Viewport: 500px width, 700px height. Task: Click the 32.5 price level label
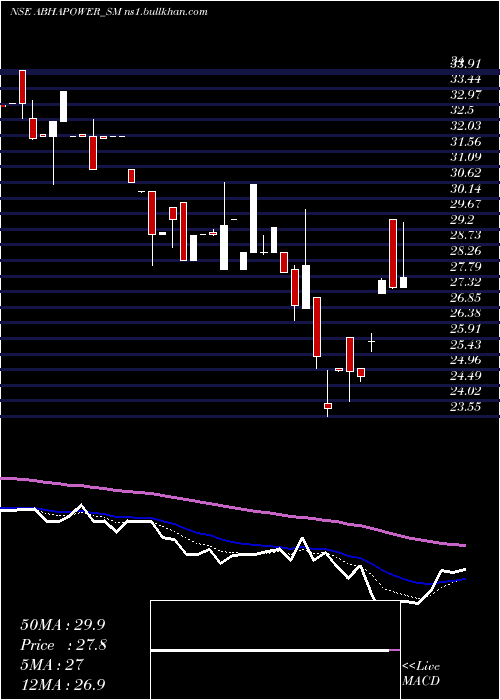tap(462, 110)
